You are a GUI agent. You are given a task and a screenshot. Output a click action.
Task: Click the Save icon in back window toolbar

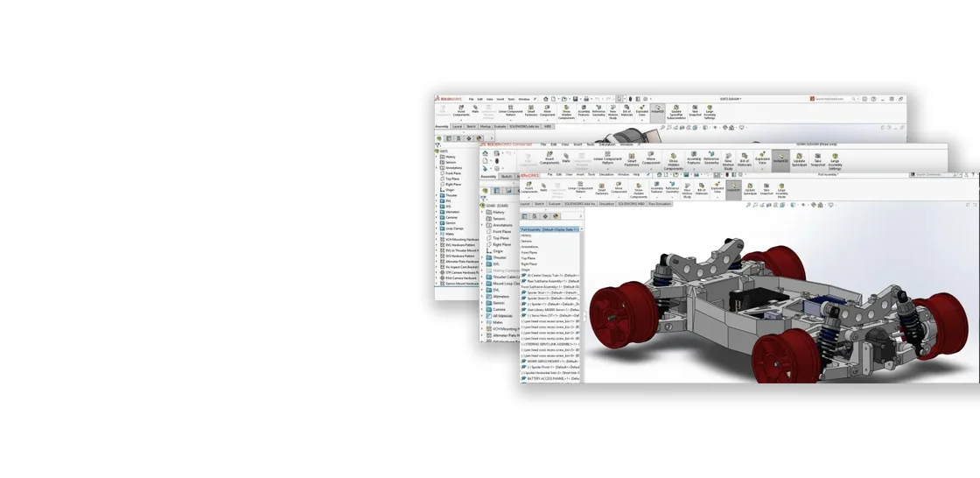(x=576, y=99)
